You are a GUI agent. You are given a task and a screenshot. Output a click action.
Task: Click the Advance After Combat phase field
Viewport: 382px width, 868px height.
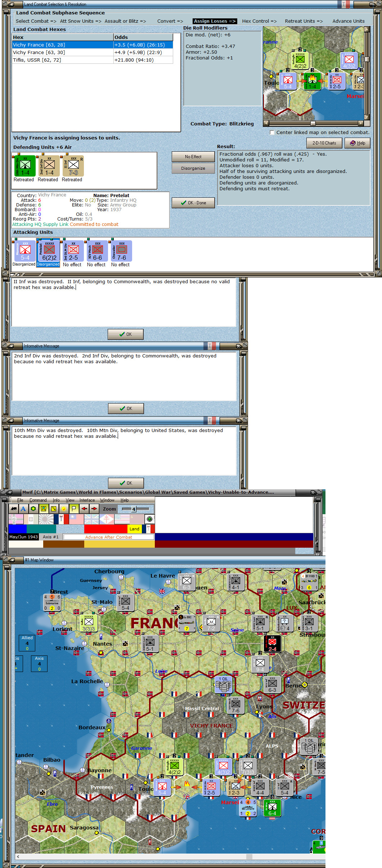pyautogui.click(x=109, y=537)
